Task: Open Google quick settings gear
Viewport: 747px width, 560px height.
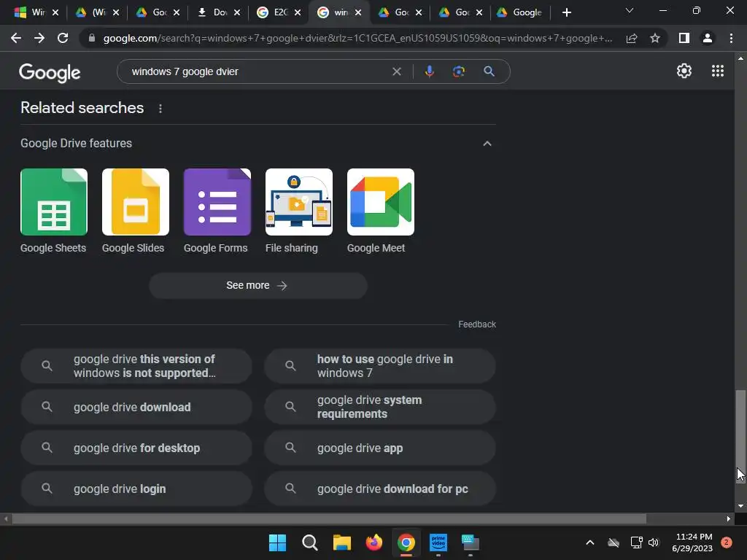Action: [x=684, y=71]
